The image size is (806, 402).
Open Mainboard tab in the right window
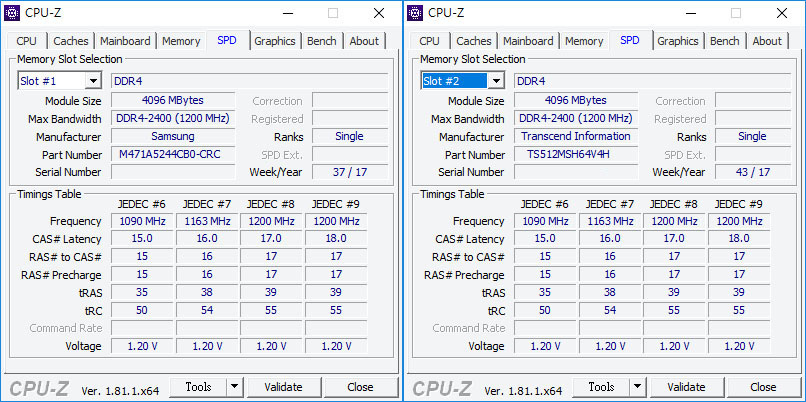pyautogui.click(x=528, y=41)
